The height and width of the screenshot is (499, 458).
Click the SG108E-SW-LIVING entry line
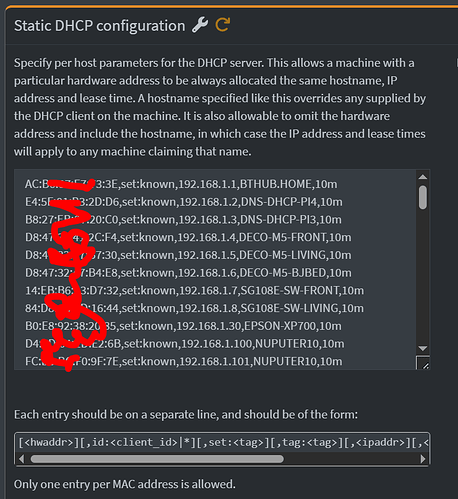click(194, 308)
